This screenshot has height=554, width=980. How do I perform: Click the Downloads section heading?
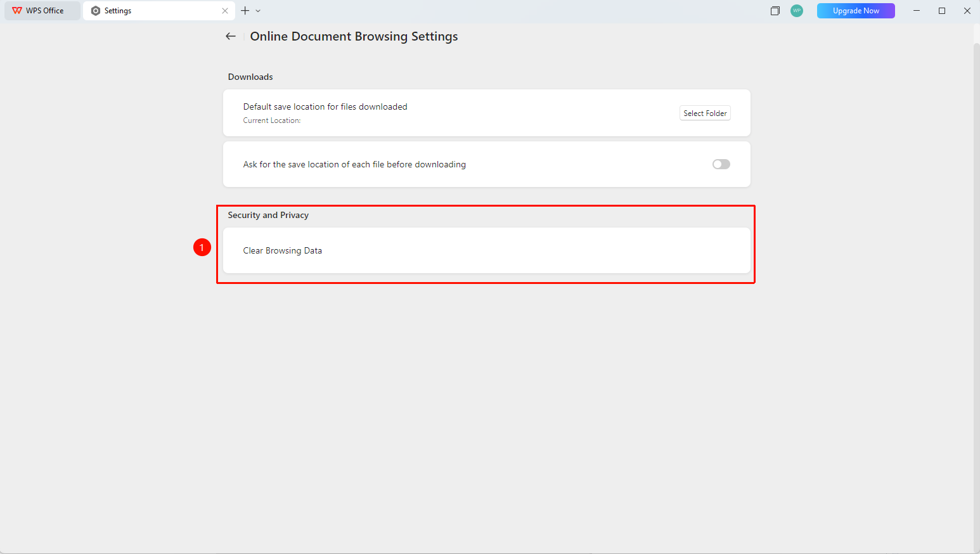250,77
